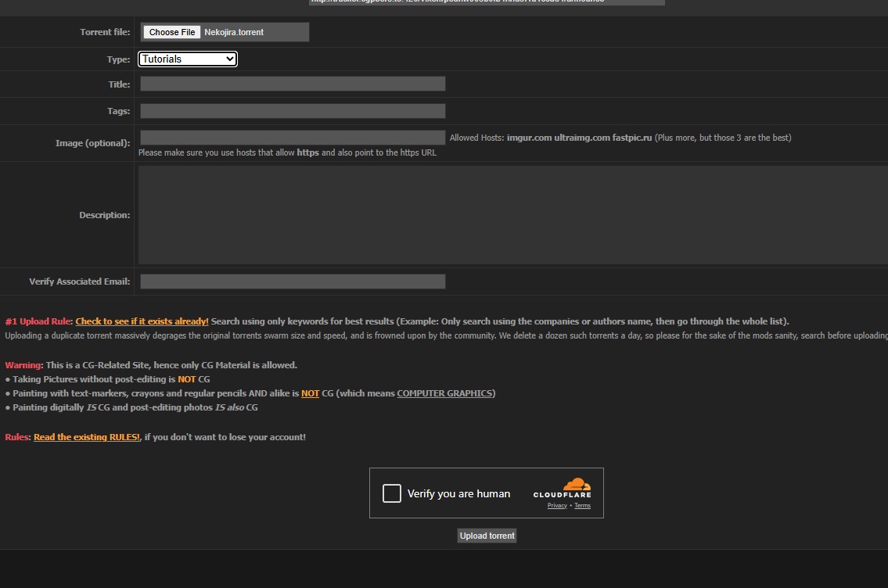
Task: Focus the Tags input field
Action: 293,111
